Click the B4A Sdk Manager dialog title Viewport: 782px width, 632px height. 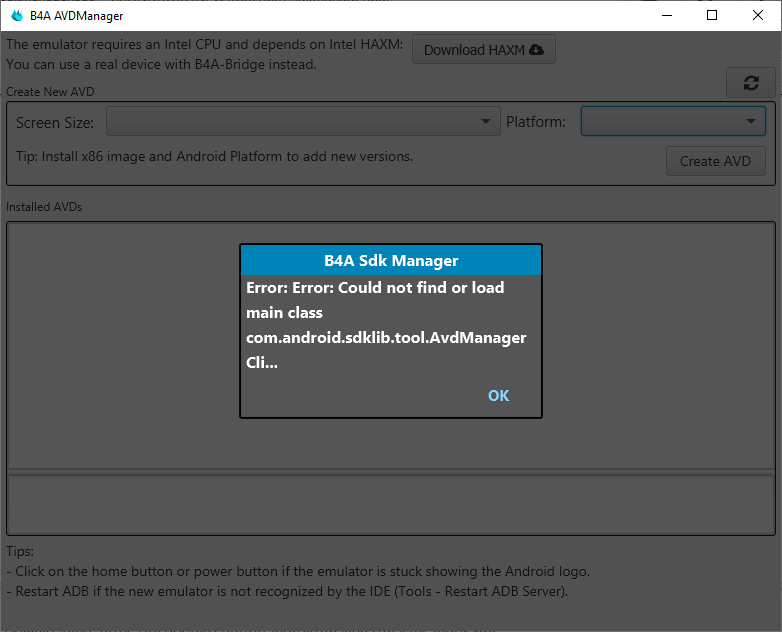point(391,260)
